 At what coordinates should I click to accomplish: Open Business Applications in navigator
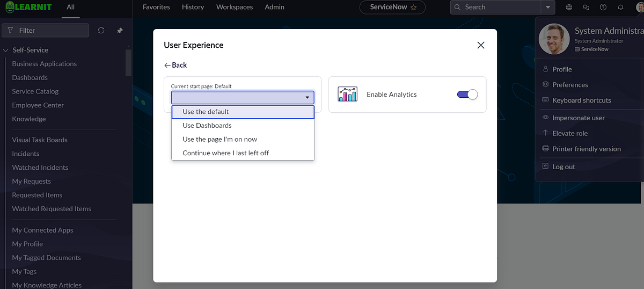click(45, 64)
